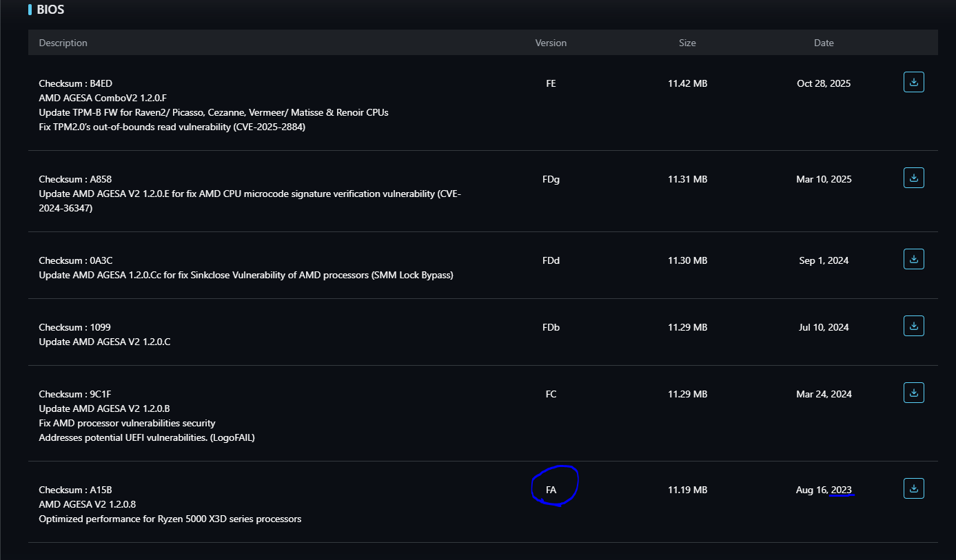Screen dimensions: 956x560
Task: Select the Checksum : A15B text
Action: pyautogui.click(x=75, y=490)
